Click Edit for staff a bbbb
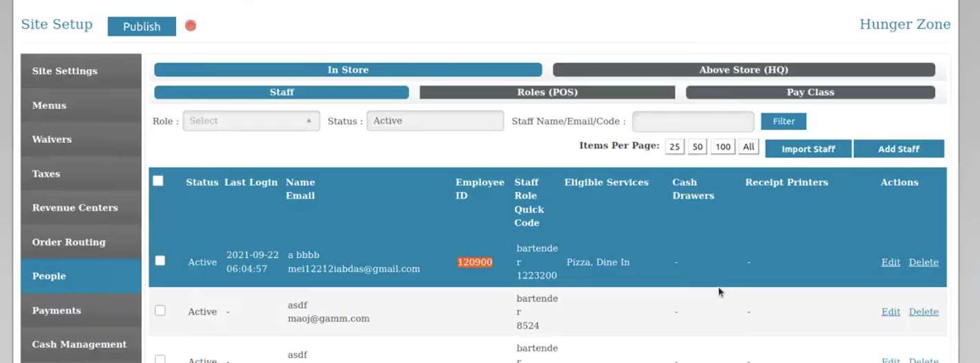 (x=891, y=262)
